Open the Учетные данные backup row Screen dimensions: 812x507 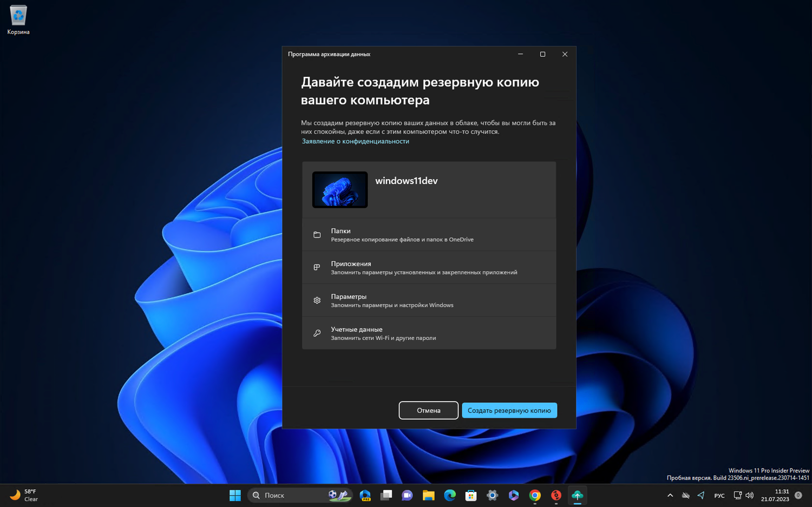[429, 333]
